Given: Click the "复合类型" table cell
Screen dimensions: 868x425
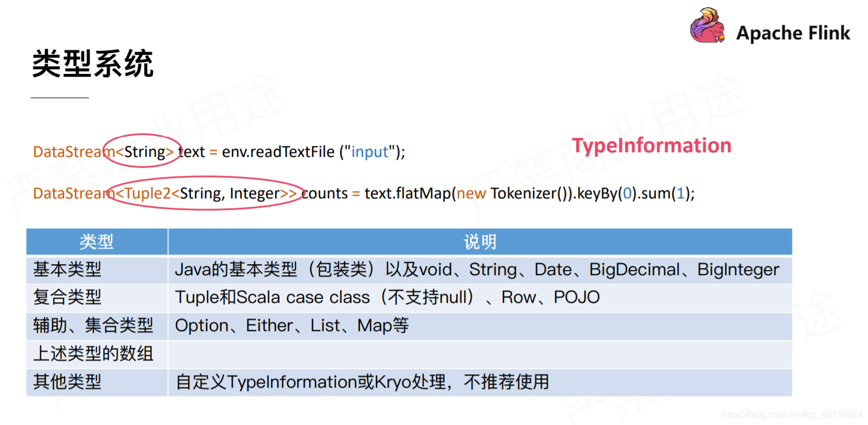Looking at the screenshot, I should click(x=97, y=298).
